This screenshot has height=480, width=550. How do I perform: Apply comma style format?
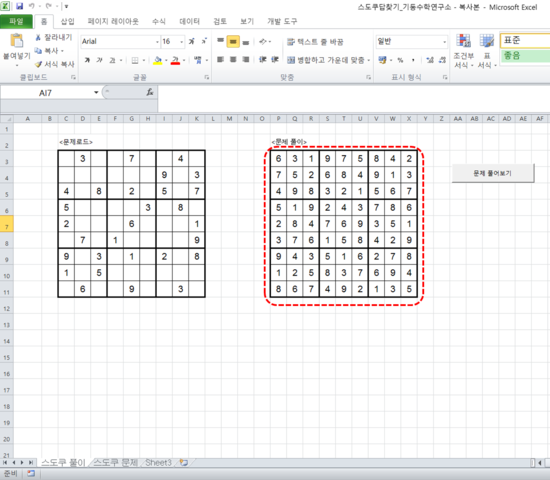click(x=413, y=60)
